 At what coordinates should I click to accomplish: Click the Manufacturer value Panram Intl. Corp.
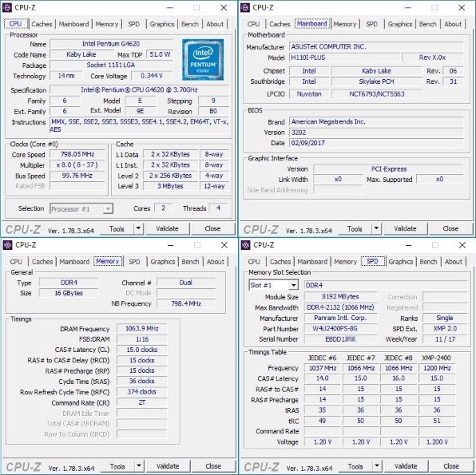[x=340, y=318]
